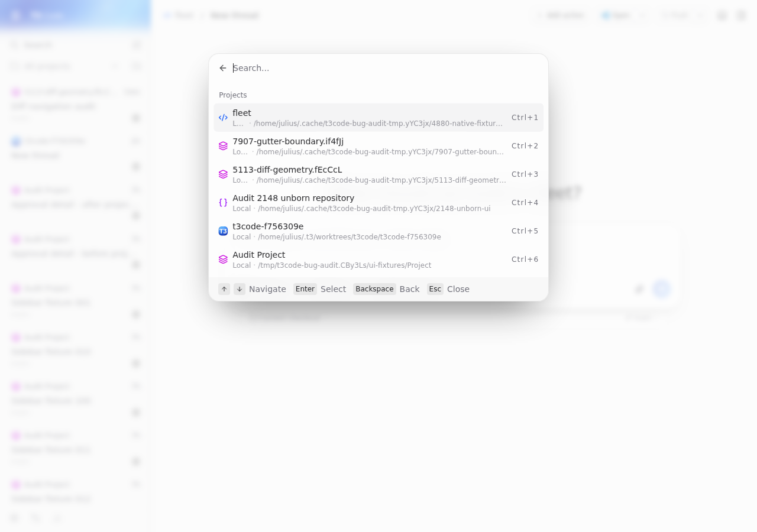
Task: Focus the Search input field
Action: [384, 68]
